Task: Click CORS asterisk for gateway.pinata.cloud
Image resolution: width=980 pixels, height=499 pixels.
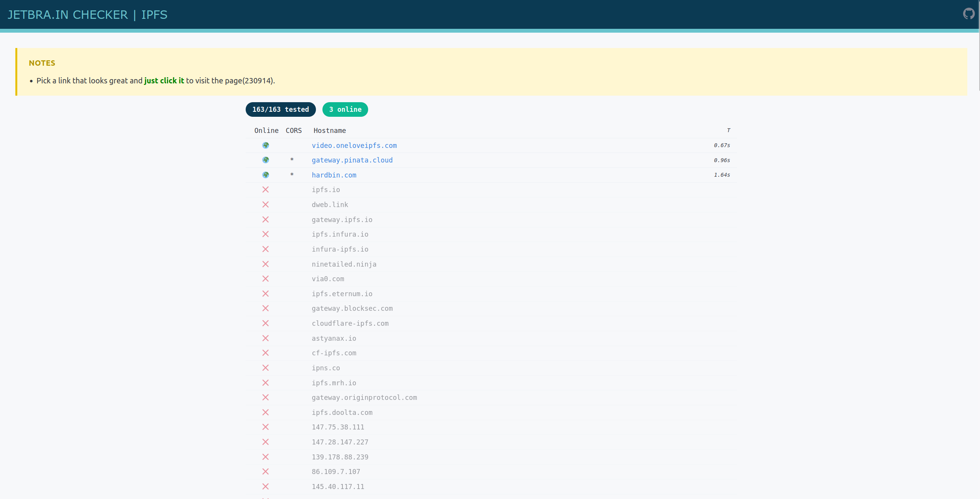Action: 292,160
